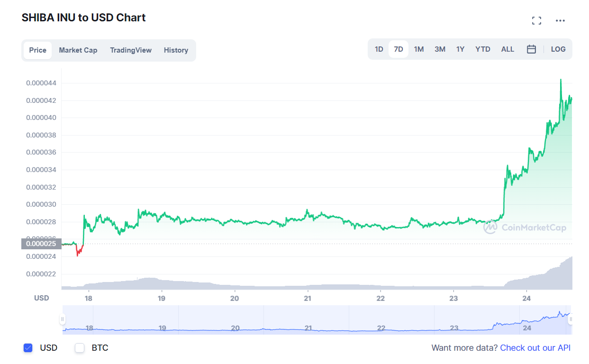Toggle the LOG scale
589x364 pixels.
pyautogui.click(x=558, y=49)
